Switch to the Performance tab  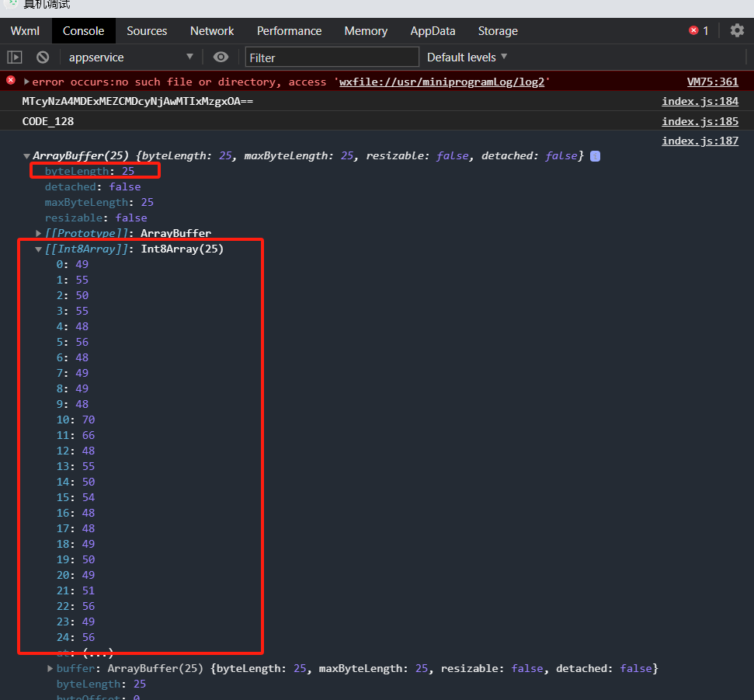point(289,31)
